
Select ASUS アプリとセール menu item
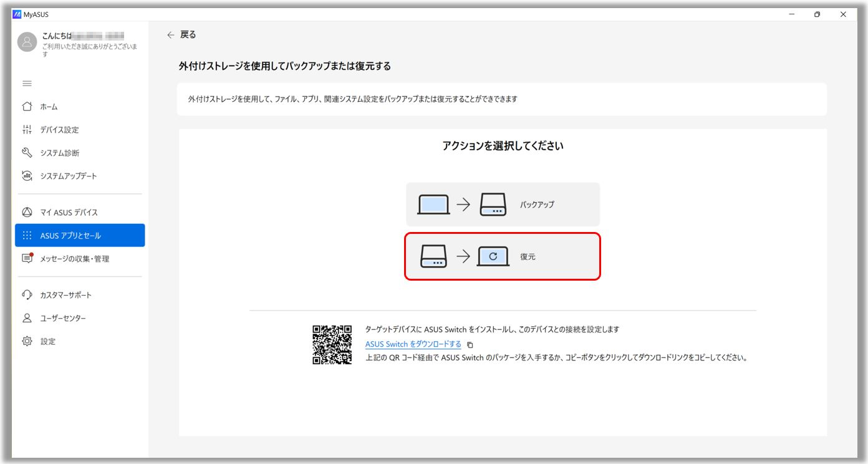click(80, 236)
